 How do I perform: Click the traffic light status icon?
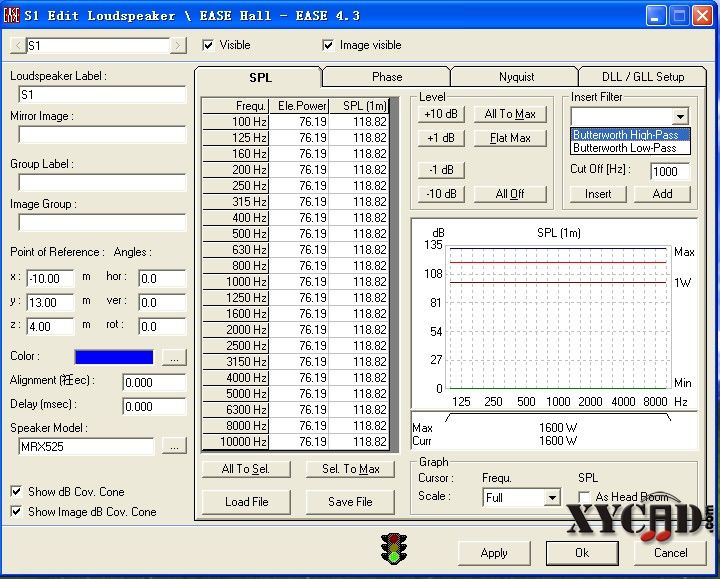coord(394,549)
